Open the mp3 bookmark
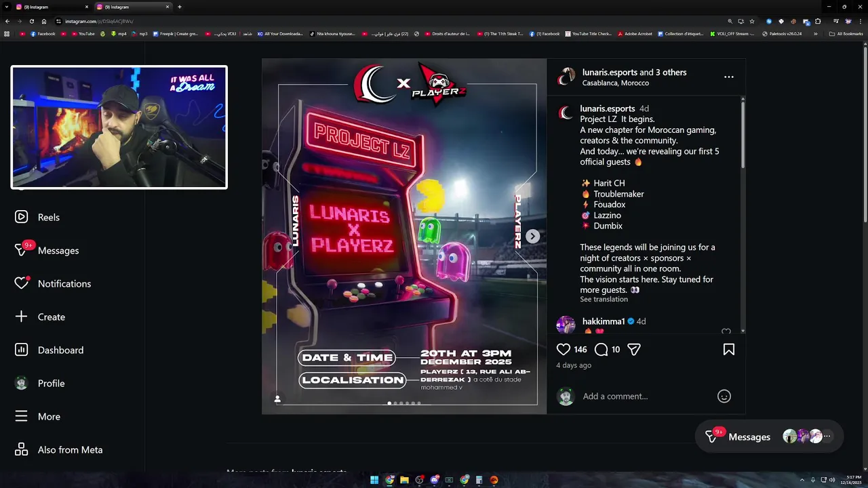 click(x=140, y=33)
